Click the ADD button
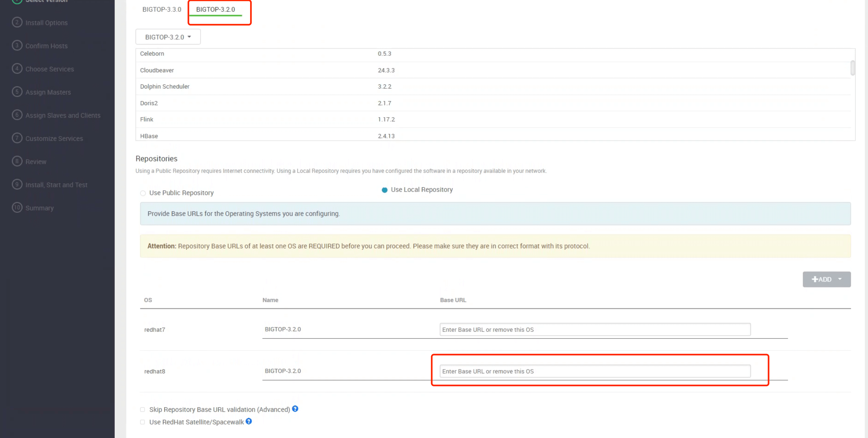The height and width of the screenshot is (438, 868). tap(822, 279)
